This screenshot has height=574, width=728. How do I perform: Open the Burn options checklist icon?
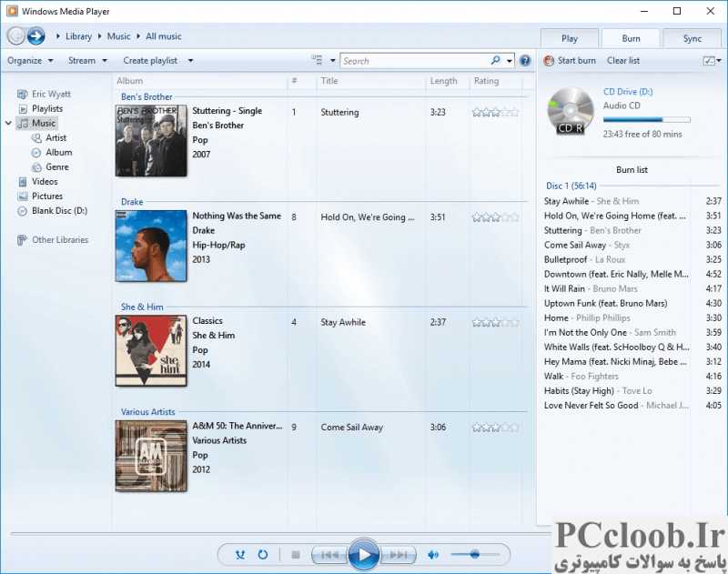click(x=709, y=61)
